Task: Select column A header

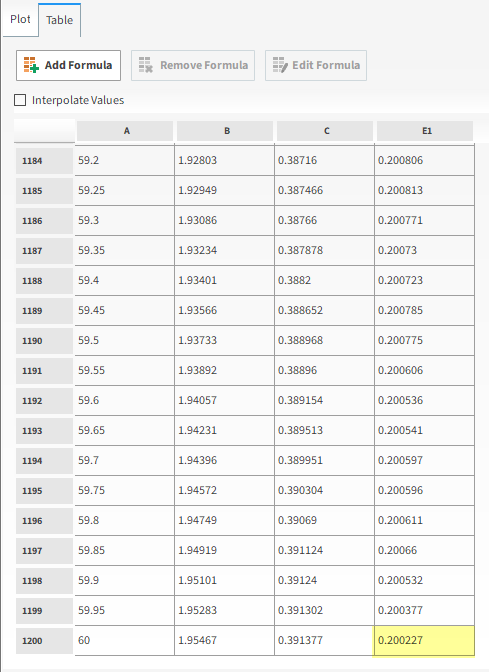Action: [x=125, y=131]
